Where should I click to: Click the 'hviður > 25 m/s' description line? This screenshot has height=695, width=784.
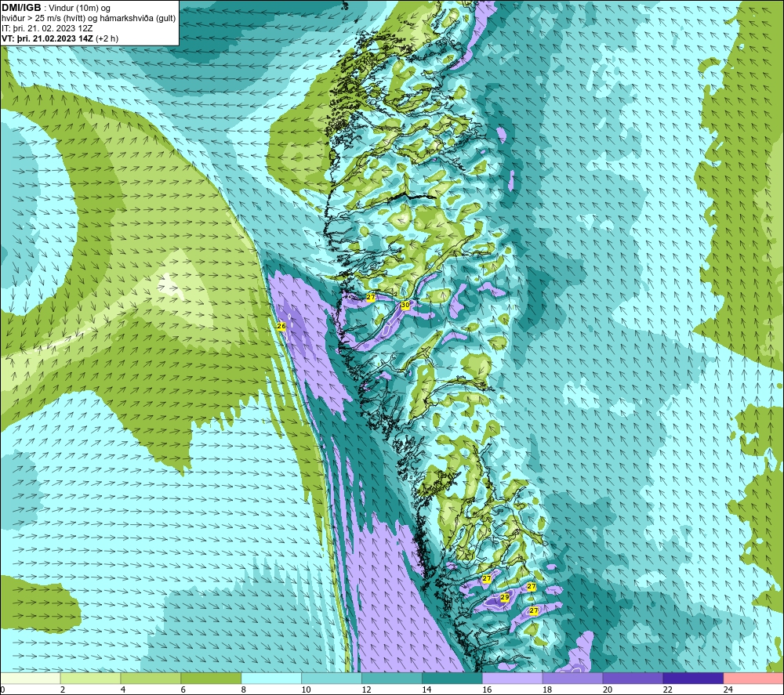coord(89,18)
